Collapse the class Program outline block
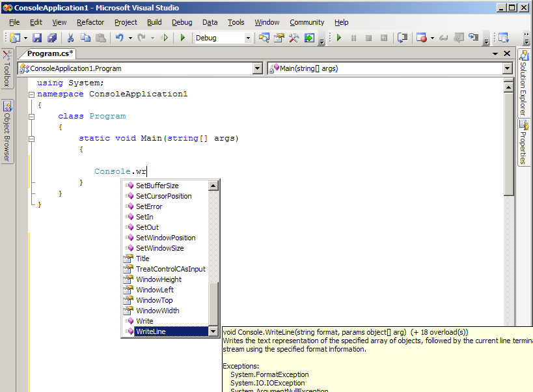Screen dimensions: 533x392 point(32,117)
